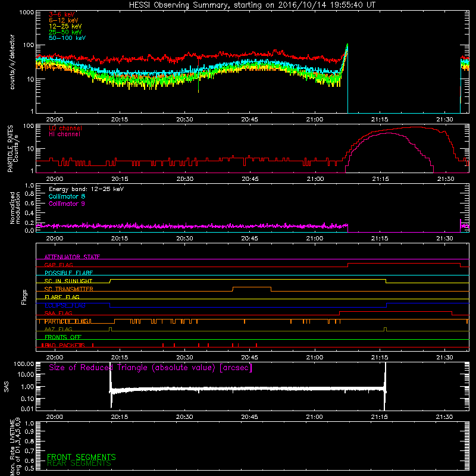This screenshot has height=476, width=476.
Task: Click the 20:45 tick under the modulation plot
Action: (249, 239)
